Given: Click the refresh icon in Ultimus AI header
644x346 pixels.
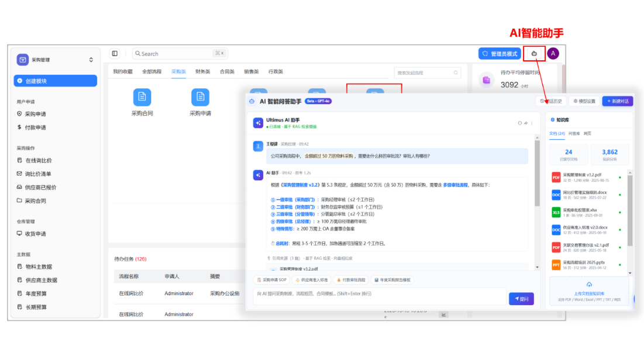Looking at the screenshot, I should [519, 123].
